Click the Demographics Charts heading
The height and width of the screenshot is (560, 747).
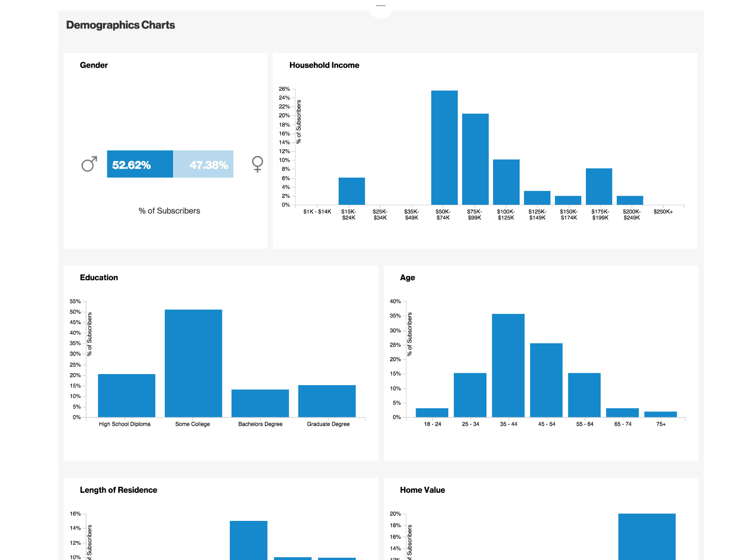click(121, 25)
